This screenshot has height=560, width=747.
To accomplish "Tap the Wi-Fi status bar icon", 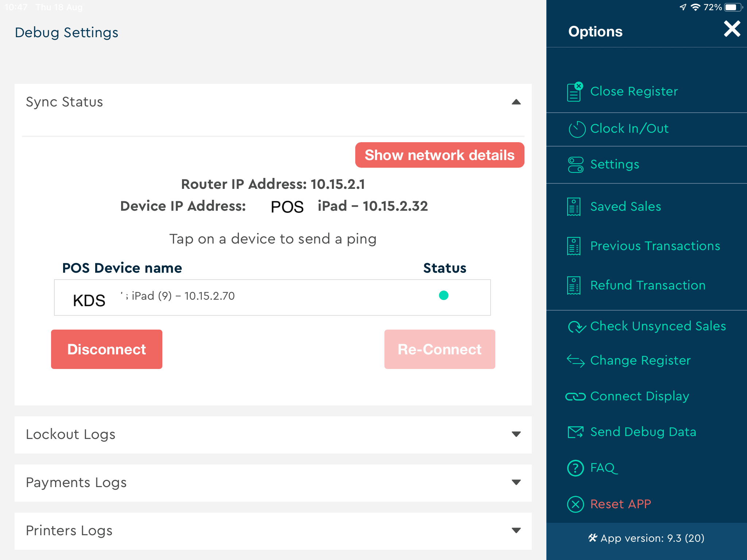I will tap(696, 7).
